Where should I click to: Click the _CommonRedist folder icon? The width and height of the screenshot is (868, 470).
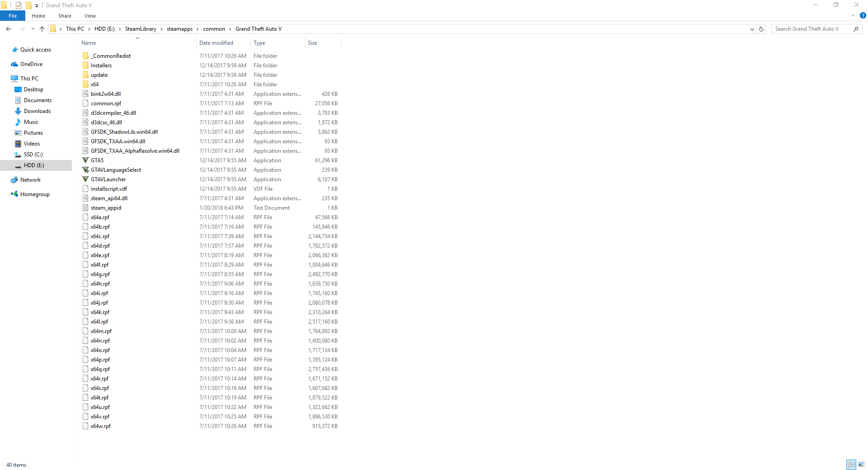[85, 56]
